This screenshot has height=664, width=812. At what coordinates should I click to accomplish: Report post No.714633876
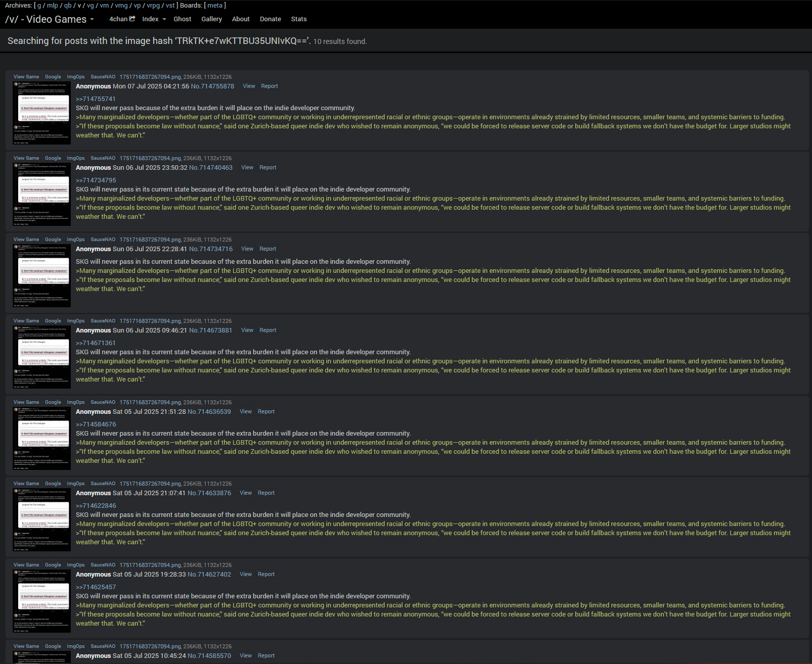click(266, 493)
